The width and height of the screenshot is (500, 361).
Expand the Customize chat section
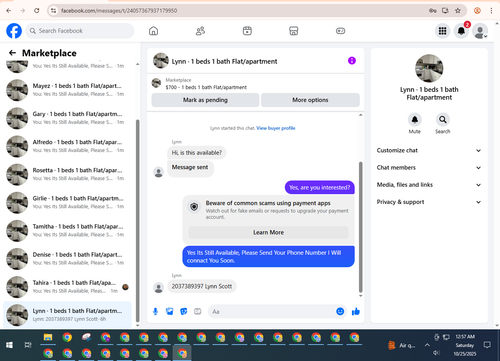(x=429, y=150)
